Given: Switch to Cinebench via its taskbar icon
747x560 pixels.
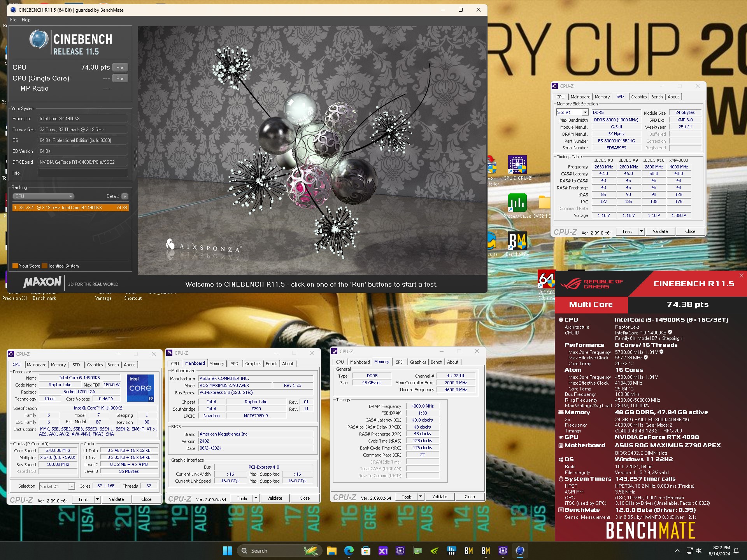Looking at the screenshot, I should pos(520,551).
